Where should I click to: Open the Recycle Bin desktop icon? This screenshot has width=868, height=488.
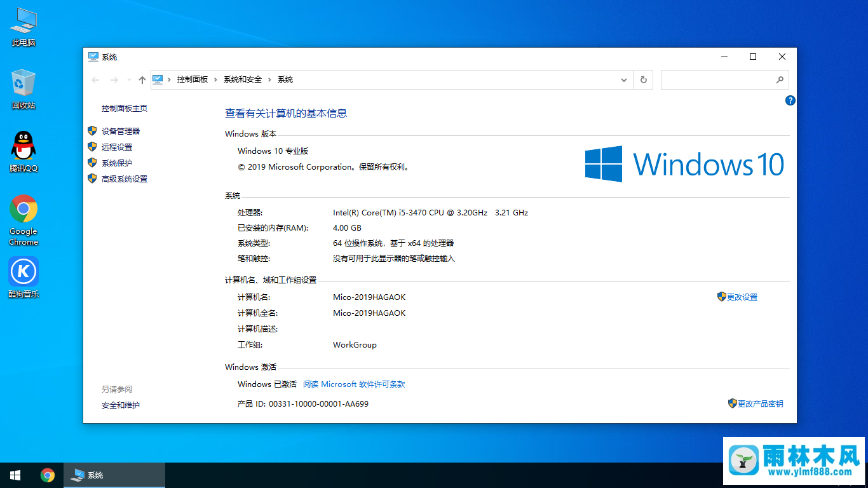(24, 90)
